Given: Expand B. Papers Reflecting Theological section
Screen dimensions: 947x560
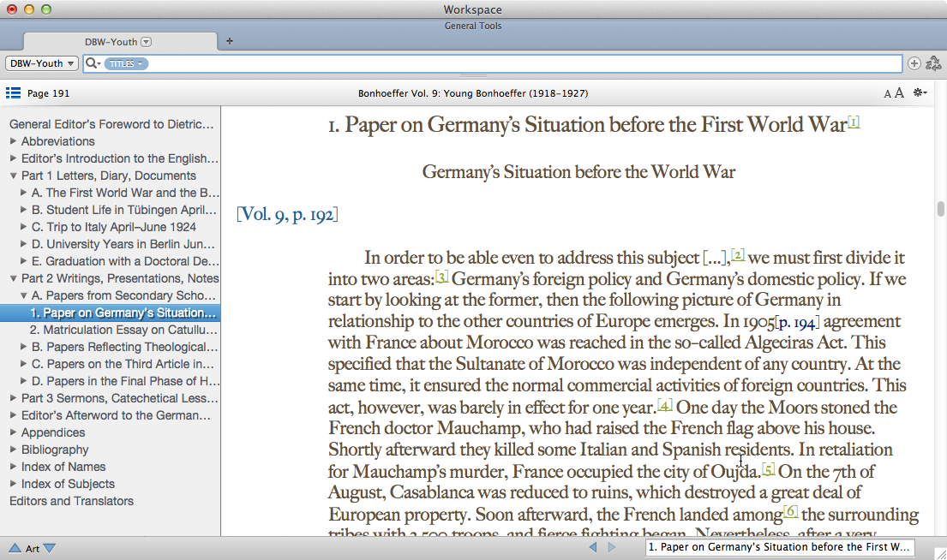Looking at the screenshot, I should click(23, 347).
